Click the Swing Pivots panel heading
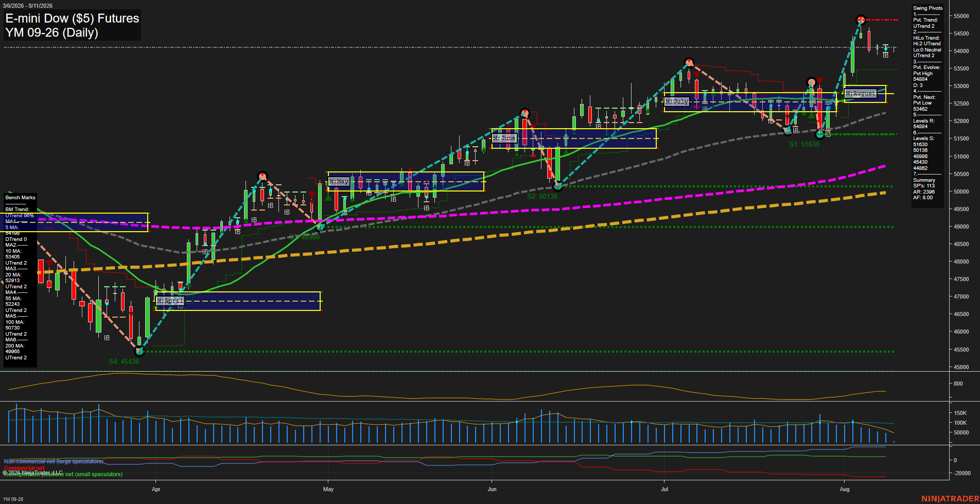The width and height of the screenshot is (980, 504). 928,8
